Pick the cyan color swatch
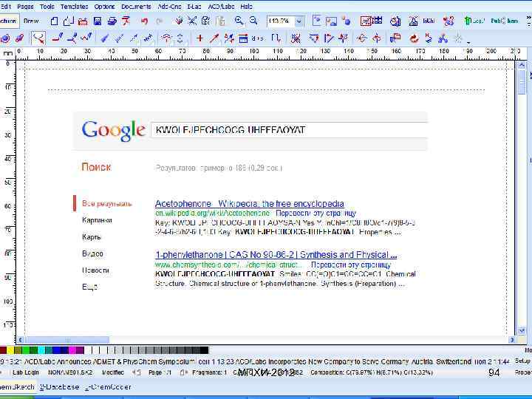This screenshot has height=399, width=532. (41, 350)
